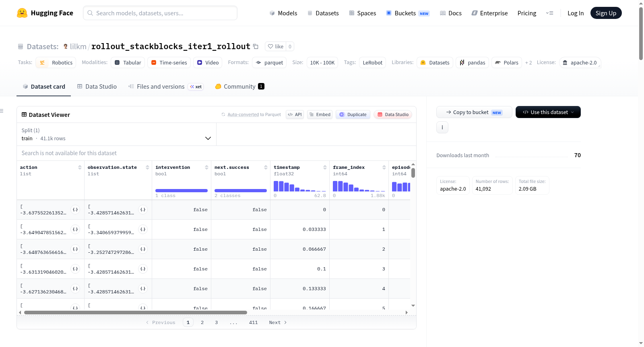Image resolution: width=644 pixels, height=347 pixels.
Task: Open the three-dot options menu
Action: tap(442, 127)
